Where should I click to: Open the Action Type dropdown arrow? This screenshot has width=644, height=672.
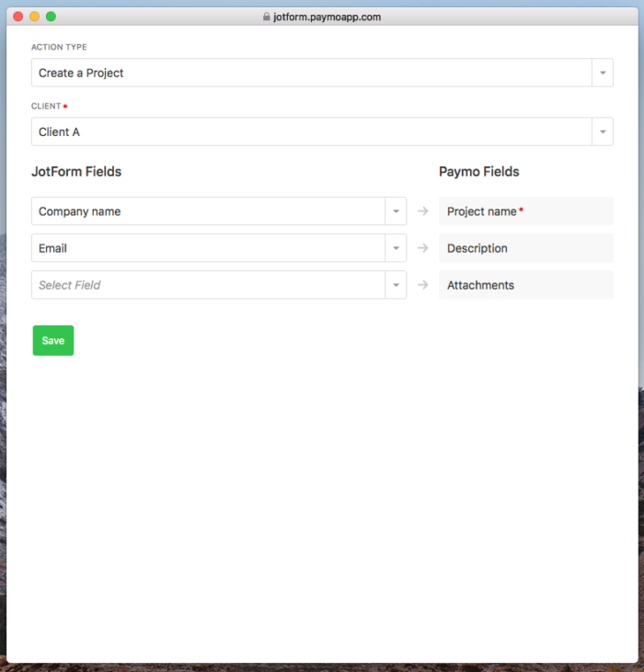[x=603, y=74]
